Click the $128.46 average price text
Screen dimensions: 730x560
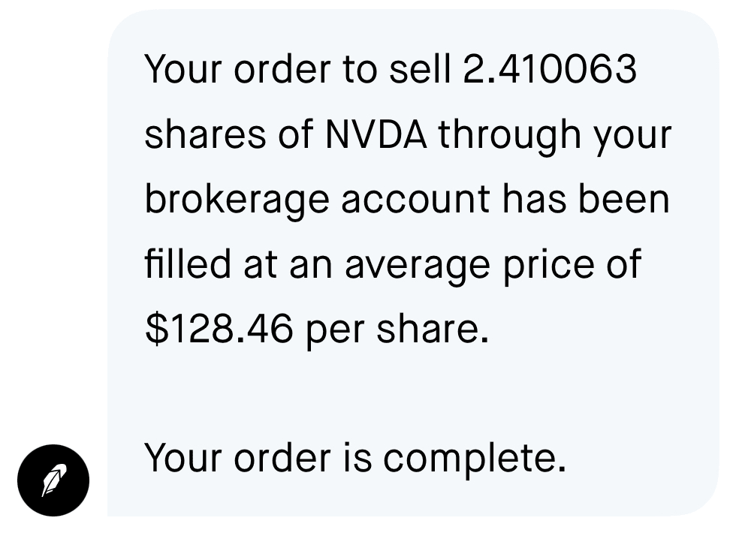click(x=219, y=330)
